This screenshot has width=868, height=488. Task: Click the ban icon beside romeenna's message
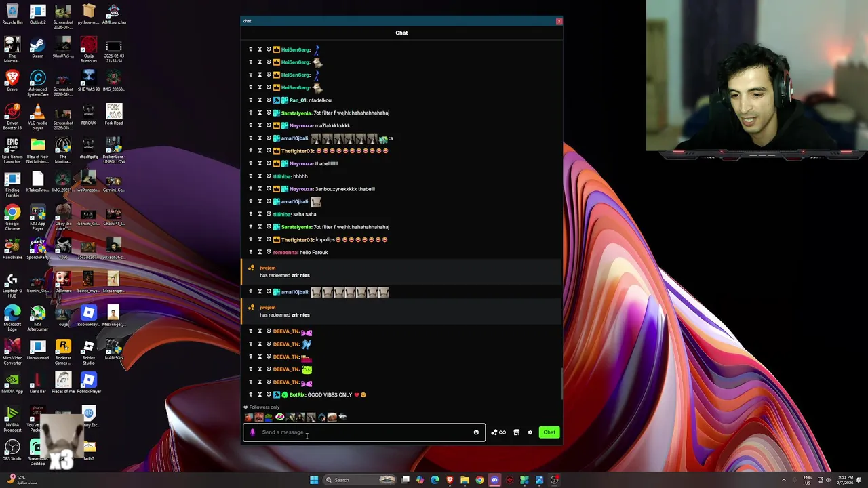(268, 252)
